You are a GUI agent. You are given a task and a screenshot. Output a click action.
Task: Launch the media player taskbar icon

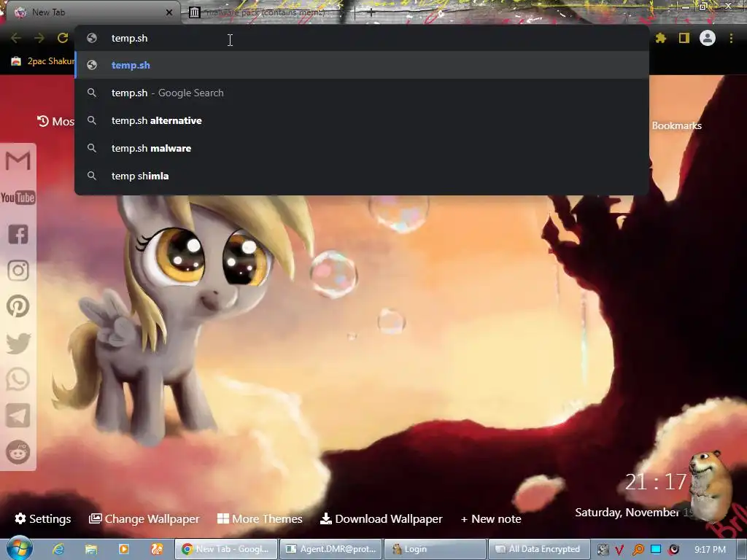pos(124,549)
